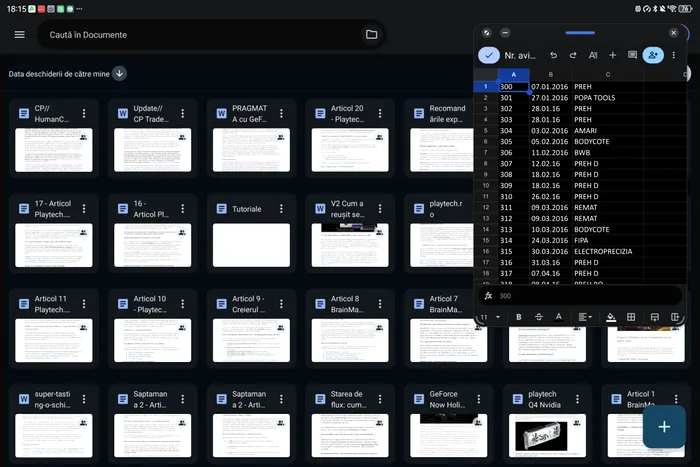700x467 pixels.
Task: Open the fill color picker in Sheets
Action: pyautogui.click(x=611, y=317)
